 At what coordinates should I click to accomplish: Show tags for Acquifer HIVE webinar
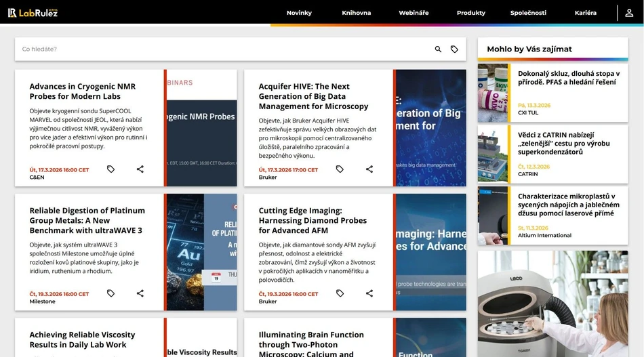pyautogui.click(x=340, y=169)
